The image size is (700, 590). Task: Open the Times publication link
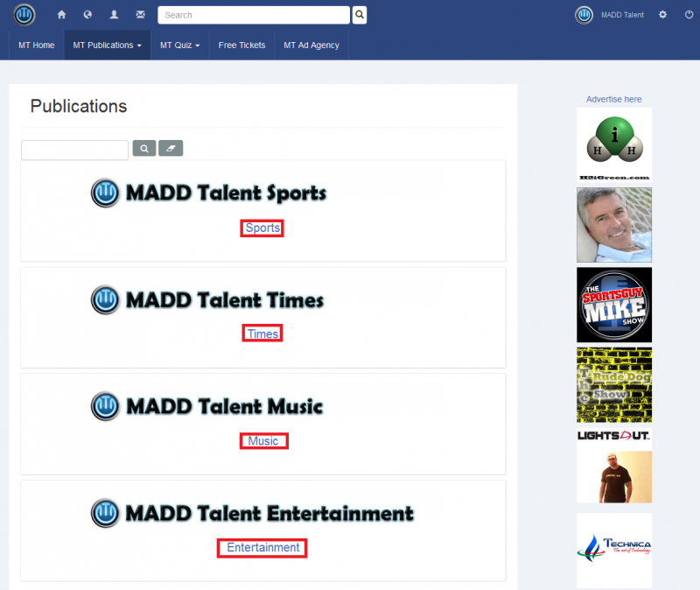click(262, 334)
